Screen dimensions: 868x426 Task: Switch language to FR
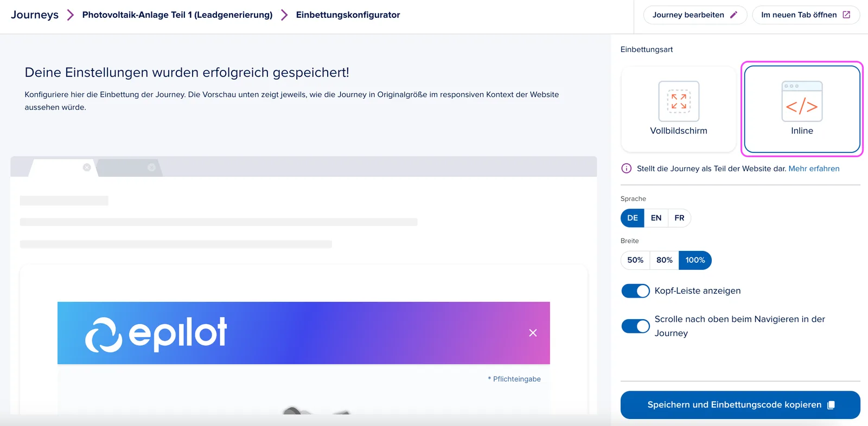(x=679, y=218)
